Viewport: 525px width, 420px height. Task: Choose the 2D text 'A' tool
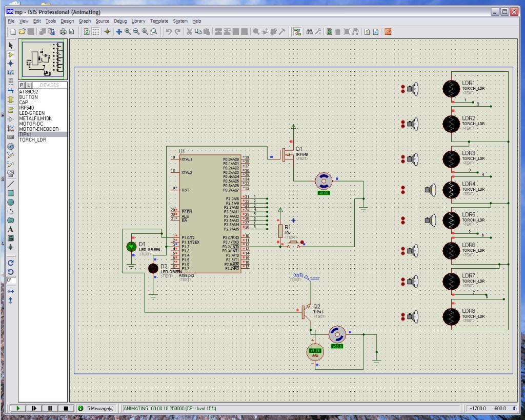click(x=10, y=229)
